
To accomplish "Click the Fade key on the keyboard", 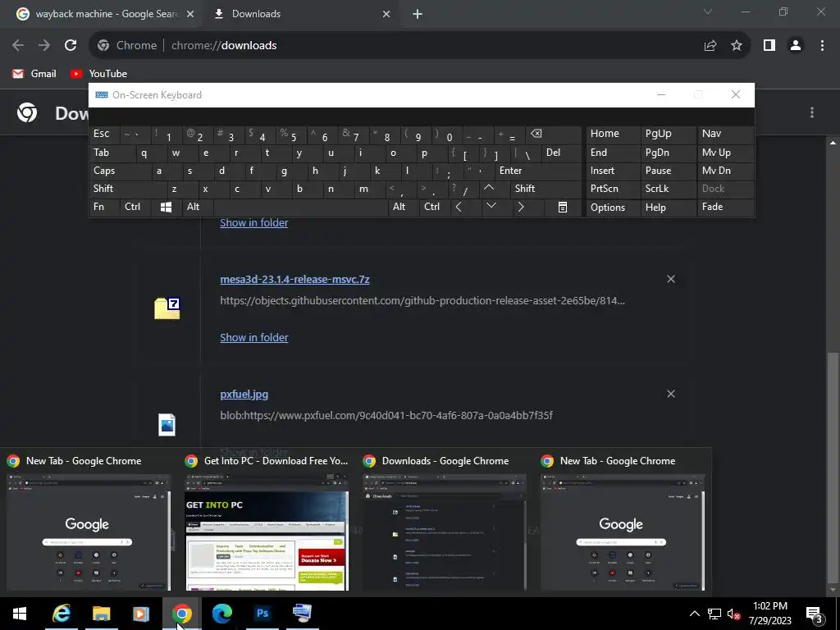I will tap(725, 207).
